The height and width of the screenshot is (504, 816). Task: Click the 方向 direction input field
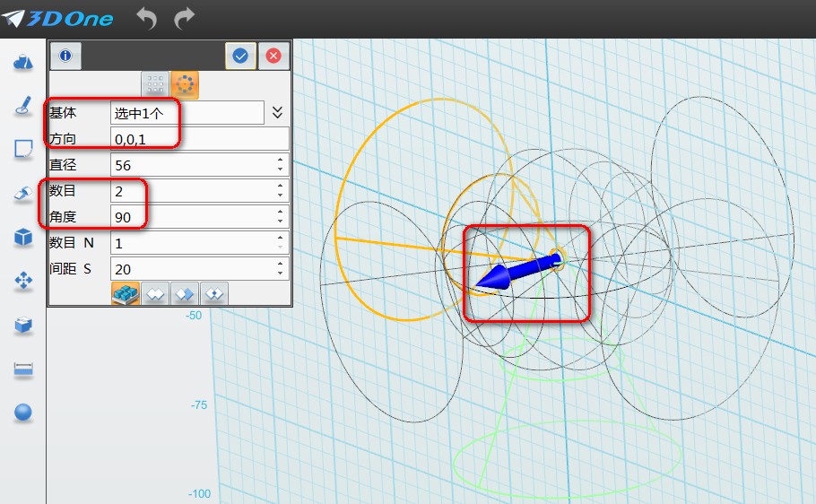199,138
